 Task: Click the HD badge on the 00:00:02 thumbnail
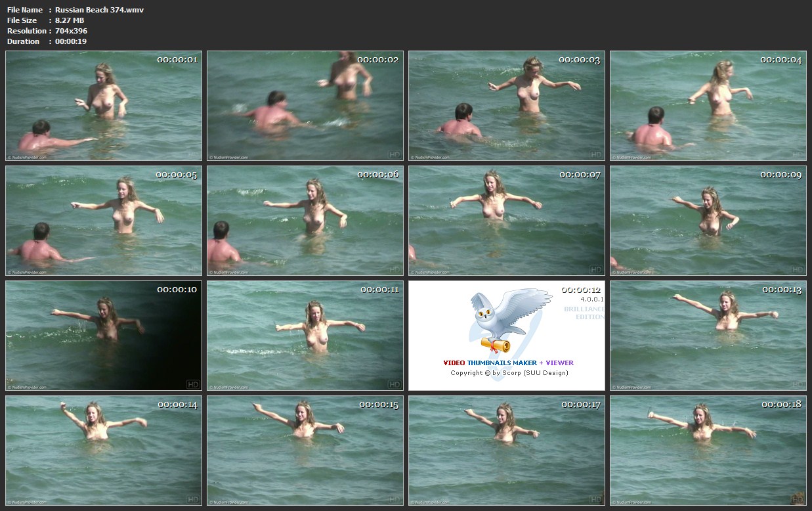(395, 154)
